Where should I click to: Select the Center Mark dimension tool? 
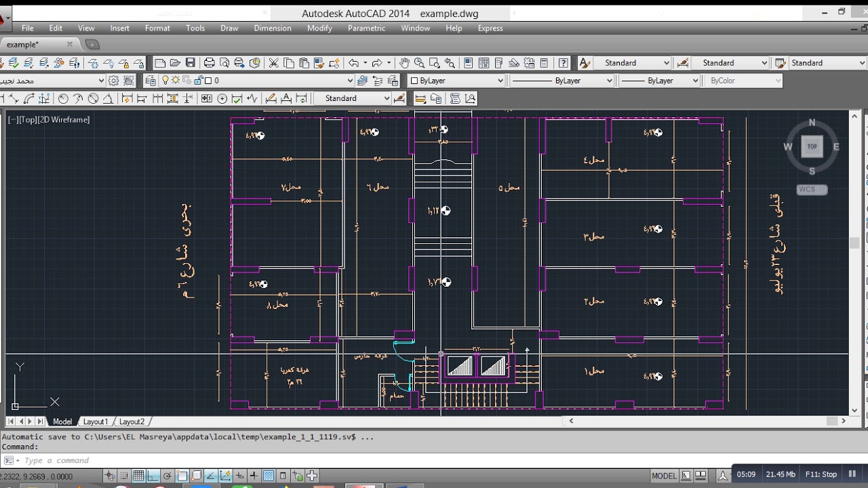[x=224, y=98]
